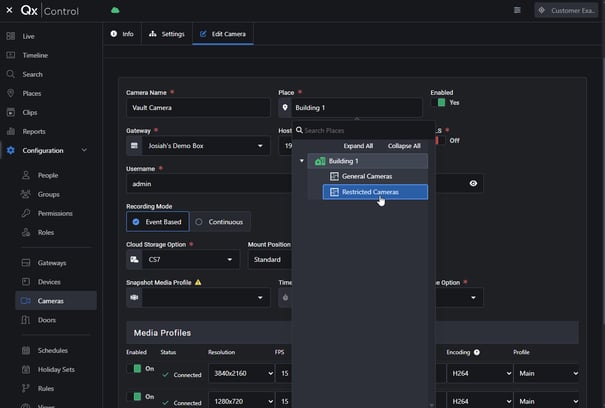605x408 pixels.
Task: Open the Groups icon in sidebar
Action: pyautogui.click(x=26, y=194)
